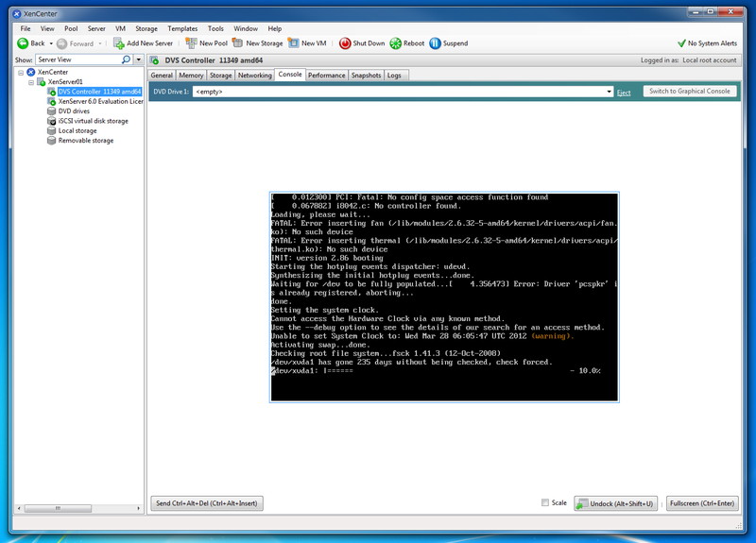This screenshot has width=756, height=543.
Task: Click the XenCenter root node icon
Action: pos(31,72)
